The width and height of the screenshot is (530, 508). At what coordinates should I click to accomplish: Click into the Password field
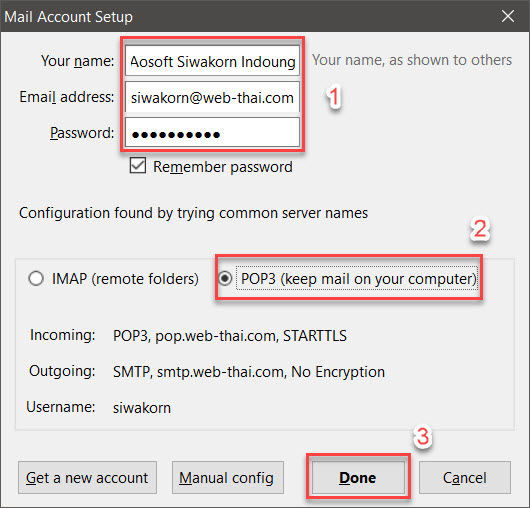coord(212,133)
